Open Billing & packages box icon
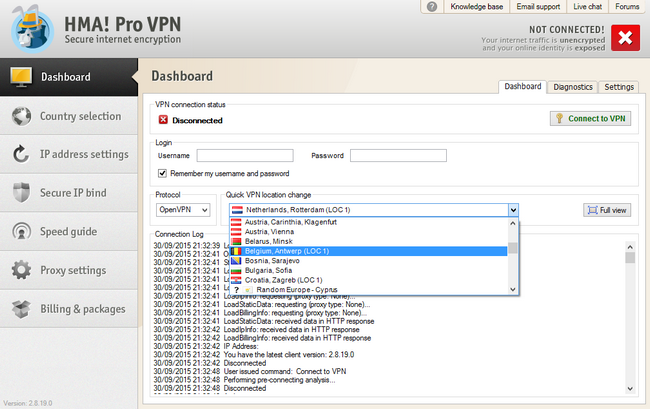This screenshot has height=409, width=650. click(x=22, y=309)
